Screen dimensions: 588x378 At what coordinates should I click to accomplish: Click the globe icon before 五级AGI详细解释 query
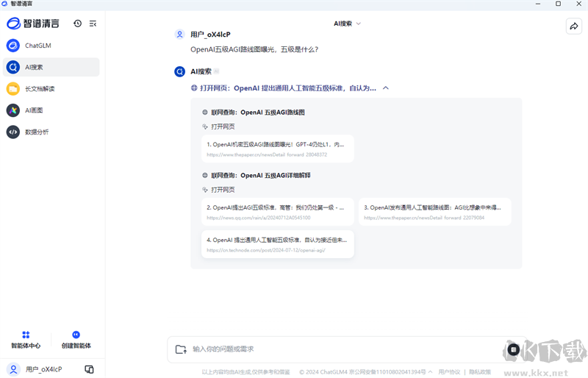point(205,175)
